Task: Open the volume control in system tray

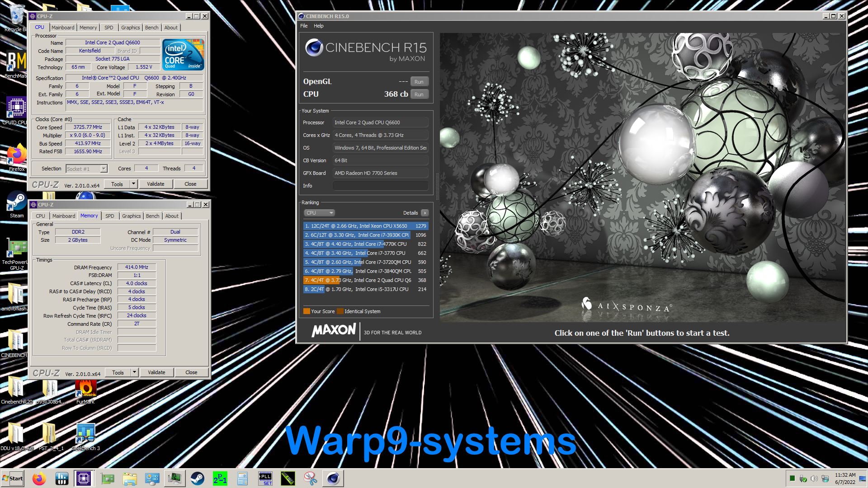Action: click(814, 479)
